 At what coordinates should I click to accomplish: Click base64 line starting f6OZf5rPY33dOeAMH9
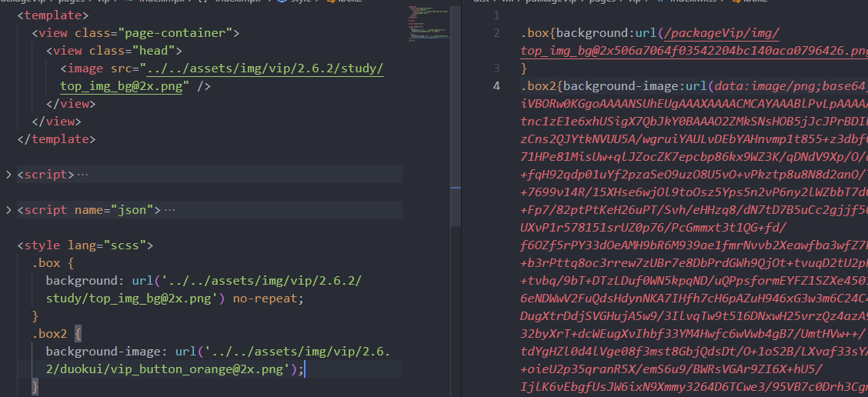[694, 246]
